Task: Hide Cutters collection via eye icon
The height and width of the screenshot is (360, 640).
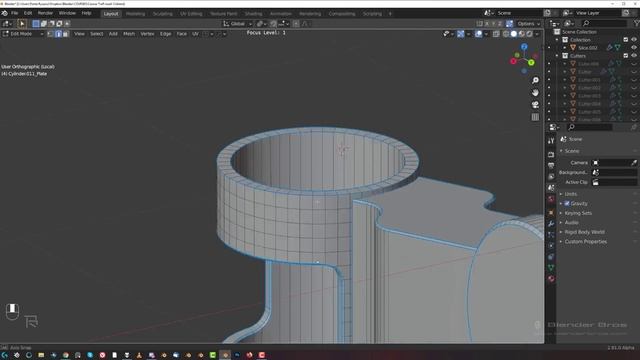Action: pyautogui.click(x=634, y=56)
